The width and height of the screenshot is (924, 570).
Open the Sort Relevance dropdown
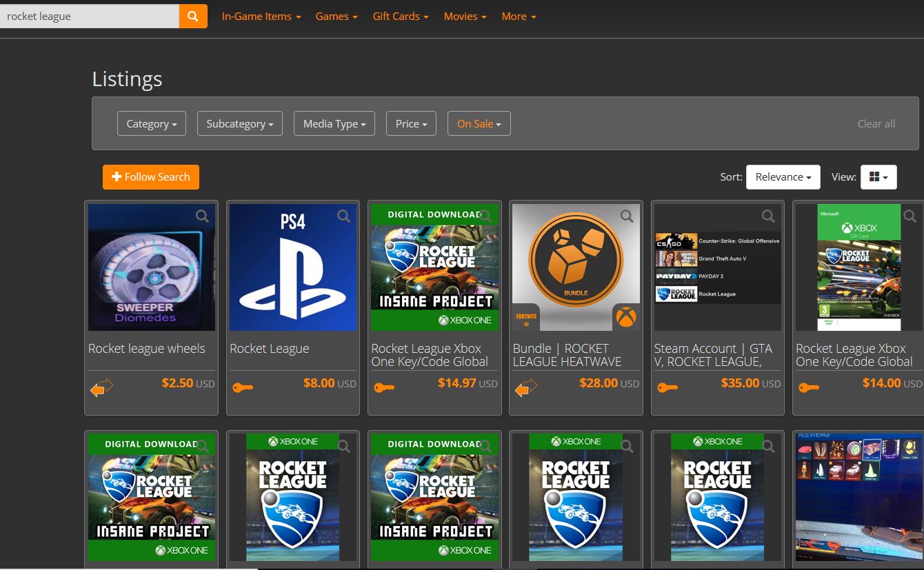click(x=783, y=177)
